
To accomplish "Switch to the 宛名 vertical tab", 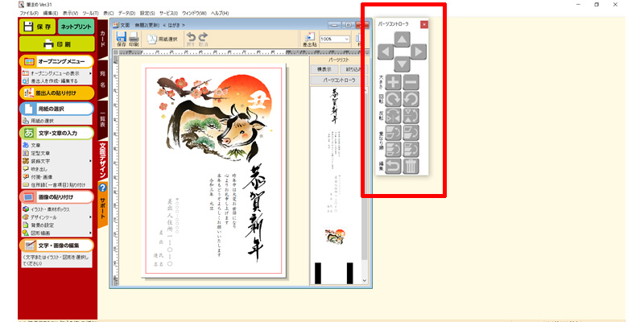I will tap(102, 79).
